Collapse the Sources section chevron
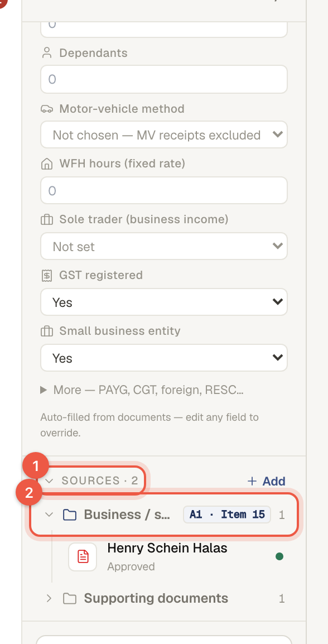This screenshot has width=328, height=644. pyautogui.click(x=49, y=480)
